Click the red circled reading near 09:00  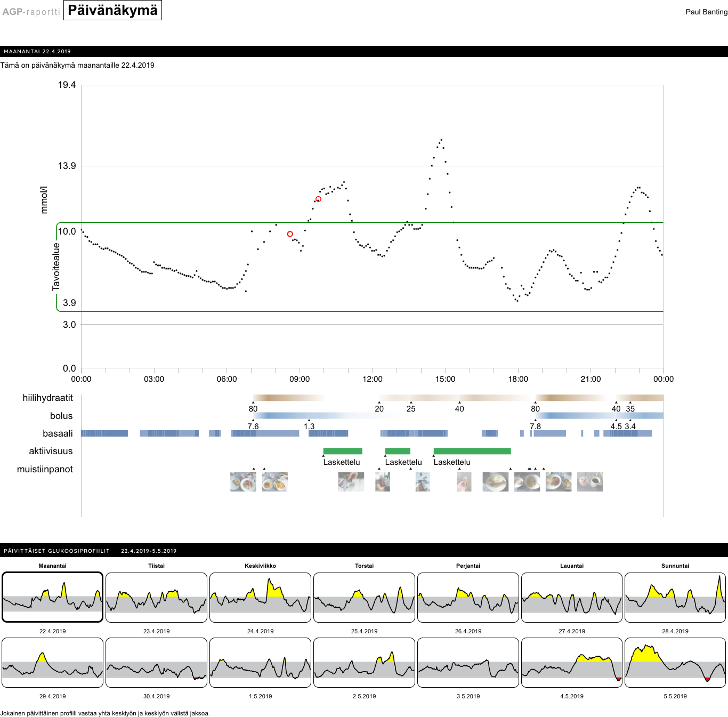(x=290, y=234)
